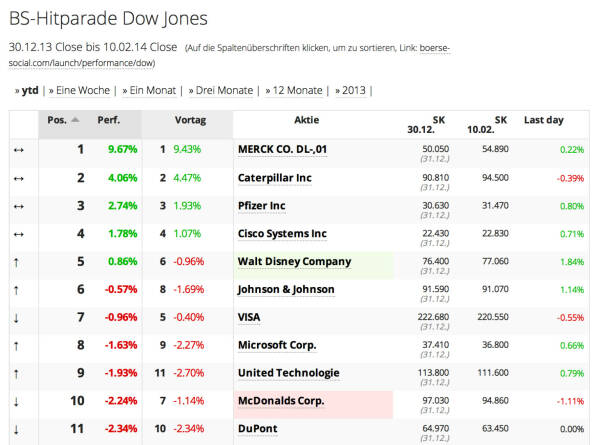Show the 12 Monate performance
This screenshot has height=445, width=600.
[296, 90]
